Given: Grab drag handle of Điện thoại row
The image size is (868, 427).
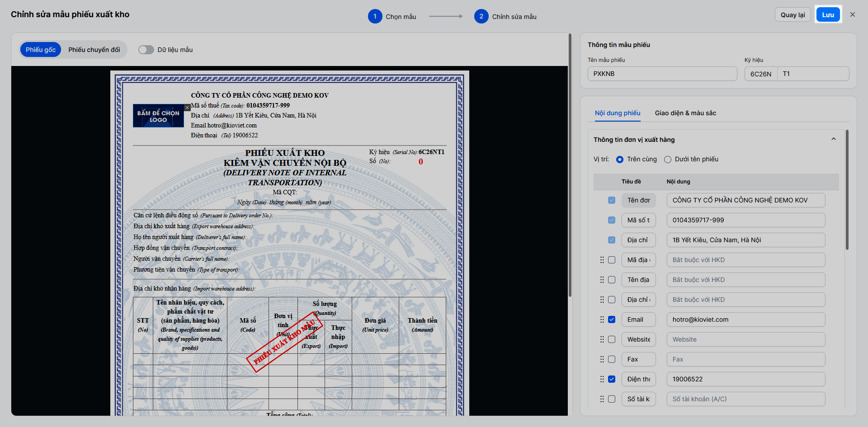Looking at the screenshot, I should [602, 379].
